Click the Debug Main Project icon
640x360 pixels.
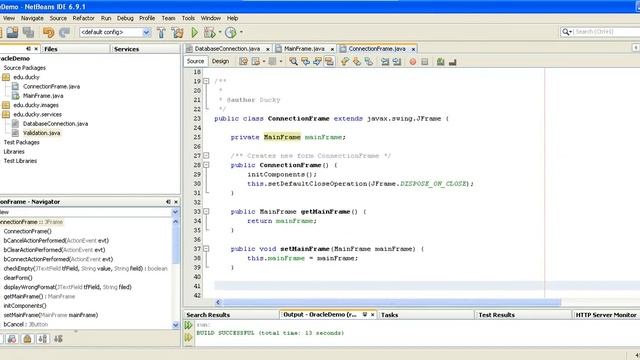coord(209,32)
